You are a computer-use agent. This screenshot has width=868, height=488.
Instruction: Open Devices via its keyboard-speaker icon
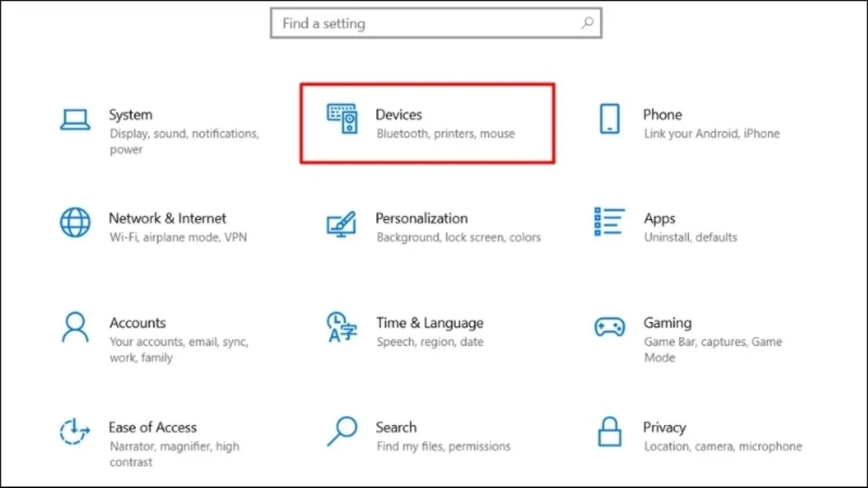tap(342, 119)
